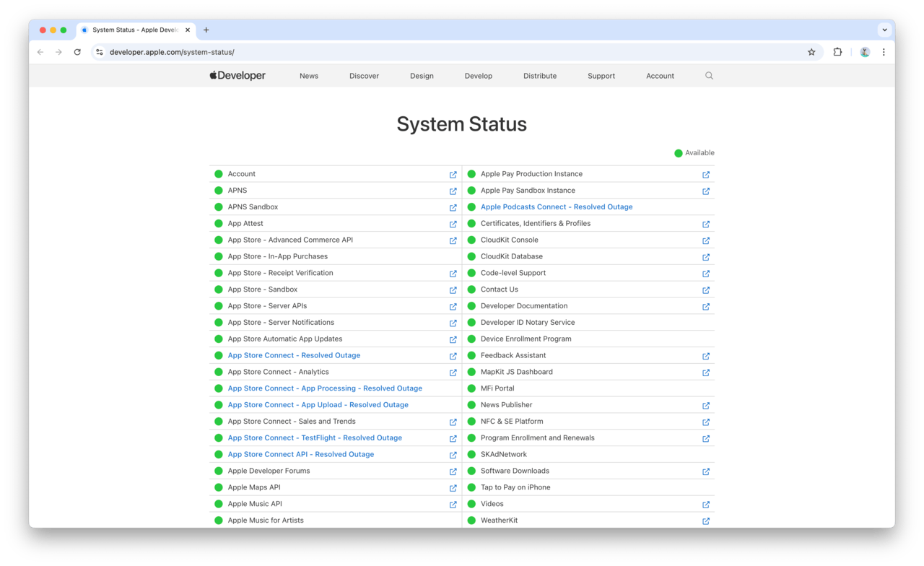Open link icon for WeatherKit row
The width and height of the screenshot is (924, 566).
[706, 521]
